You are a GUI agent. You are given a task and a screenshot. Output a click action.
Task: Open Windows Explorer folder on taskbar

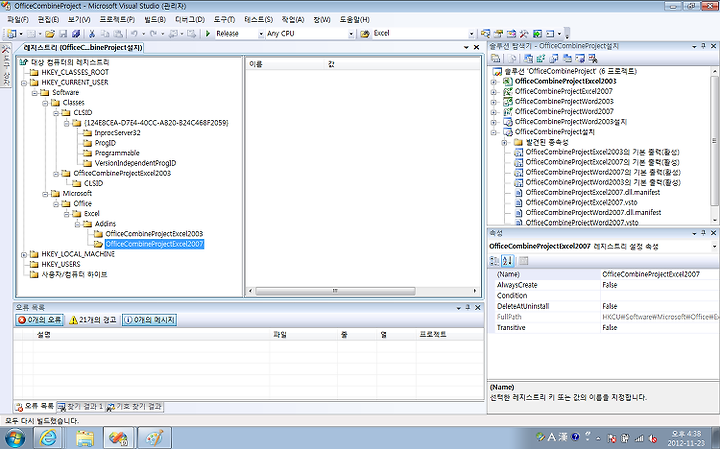tap(85, 438)
